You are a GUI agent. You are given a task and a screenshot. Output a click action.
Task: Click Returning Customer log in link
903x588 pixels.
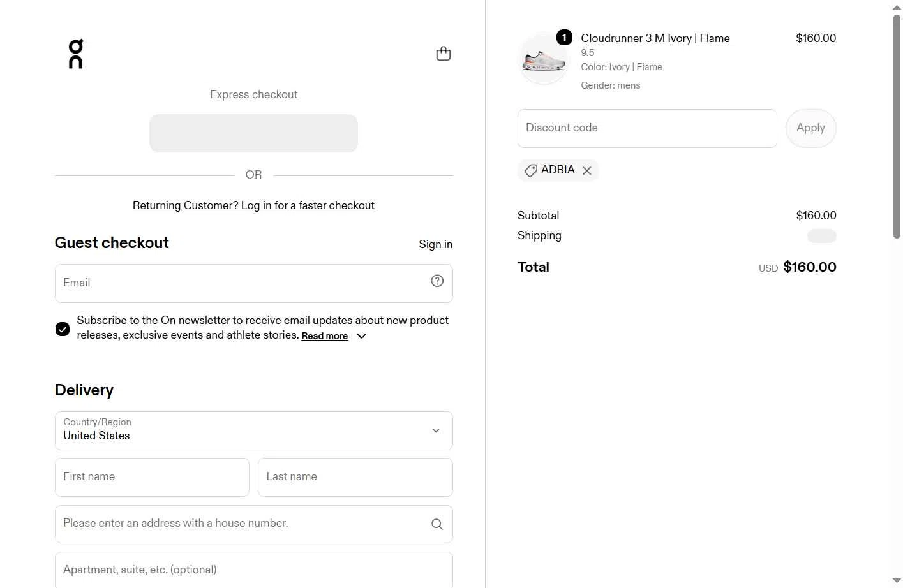click(x=253, y=205)
